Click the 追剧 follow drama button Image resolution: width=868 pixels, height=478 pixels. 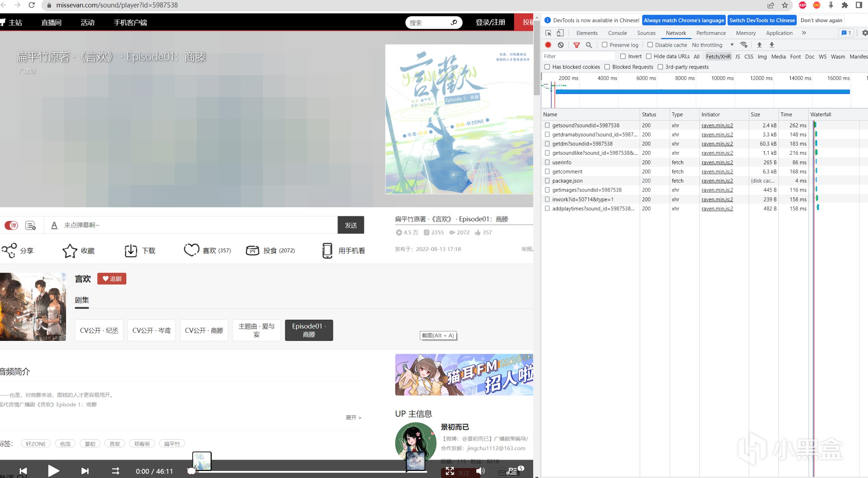(x=112, y=279)
